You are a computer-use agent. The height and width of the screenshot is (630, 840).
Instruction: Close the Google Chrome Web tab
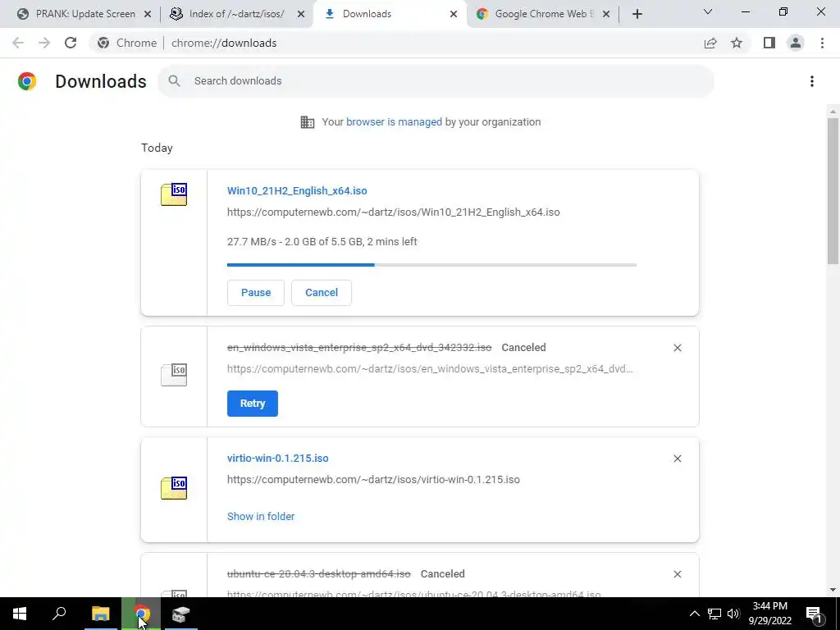(x=606, y=14)
